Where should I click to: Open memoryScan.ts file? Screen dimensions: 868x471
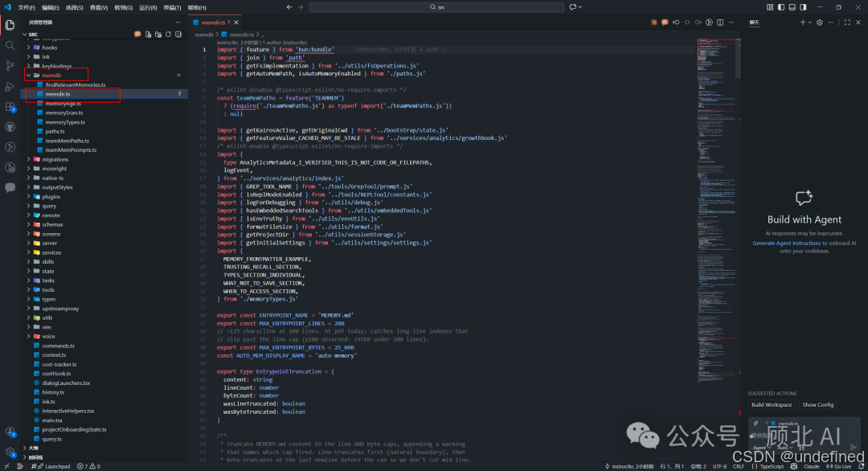tap(64, 113)
